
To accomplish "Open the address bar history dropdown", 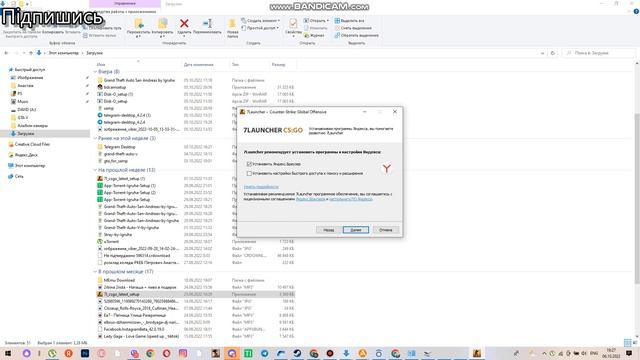I will pos(542,53).
